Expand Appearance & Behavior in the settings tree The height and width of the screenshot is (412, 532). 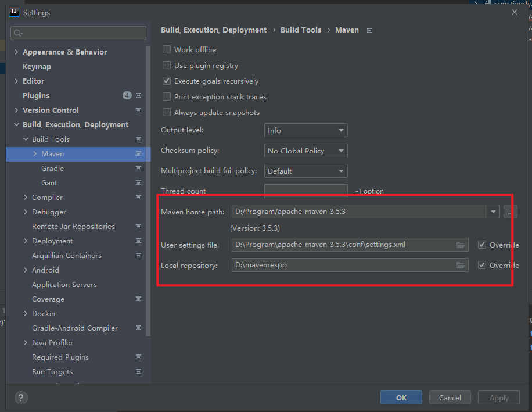[16, 52]
